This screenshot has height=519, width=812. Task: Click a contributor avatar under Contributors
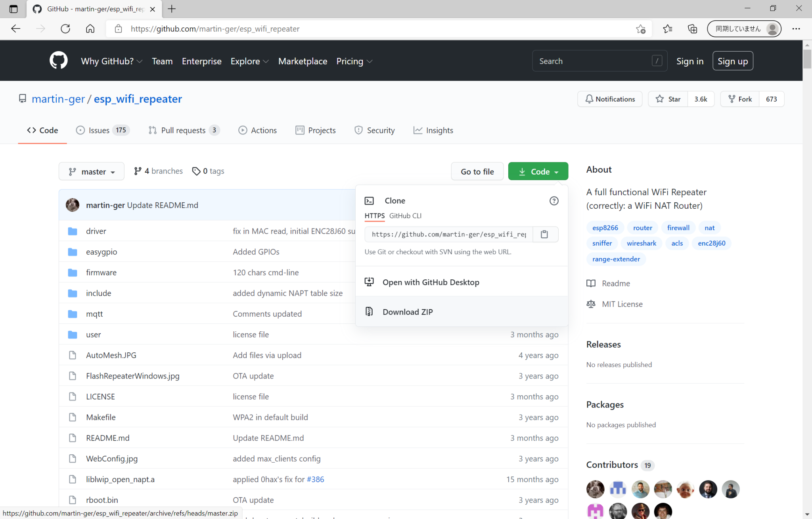tap(595, 489)
